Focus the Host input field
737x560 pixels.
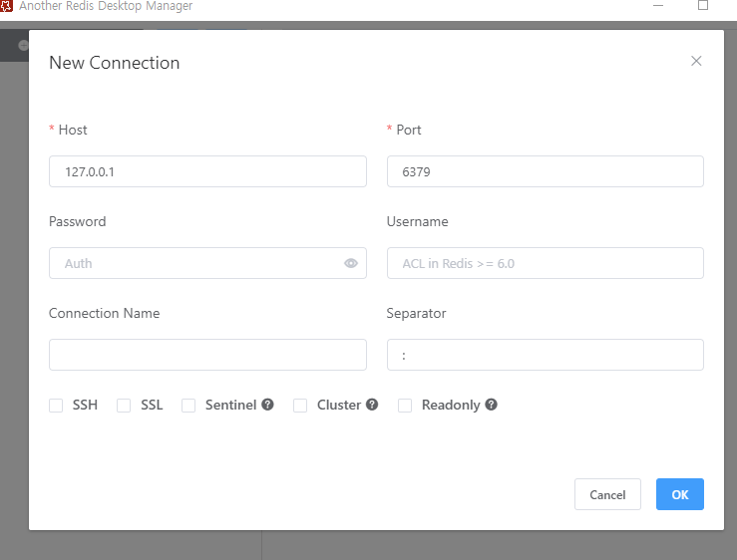coord(207,171)
